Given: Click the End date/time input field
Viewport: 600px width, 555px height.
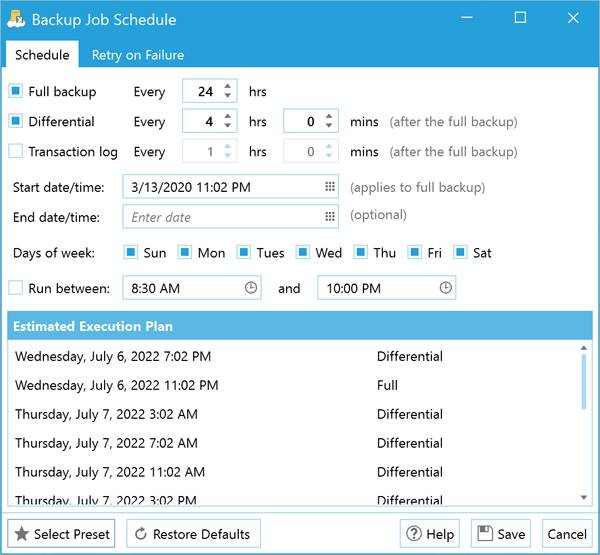Looking at the screenshot, I should [222, 217].
